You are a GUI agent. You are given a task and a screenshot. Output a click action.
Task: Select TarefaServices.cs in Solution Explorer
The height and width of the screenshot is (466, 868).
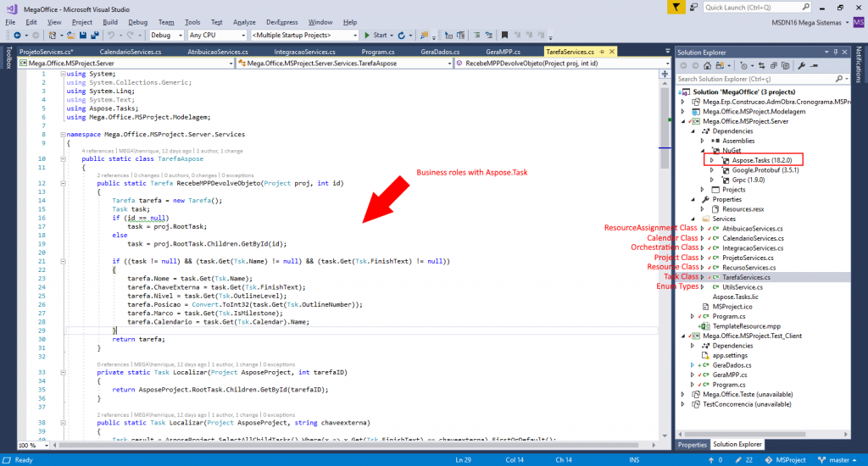(746, 277)
